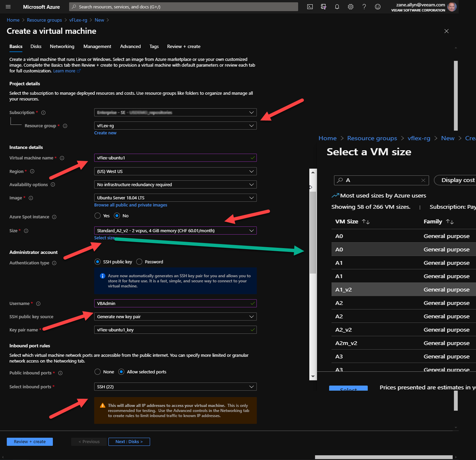Open the SSH public key source dropdown

(175, 316)
